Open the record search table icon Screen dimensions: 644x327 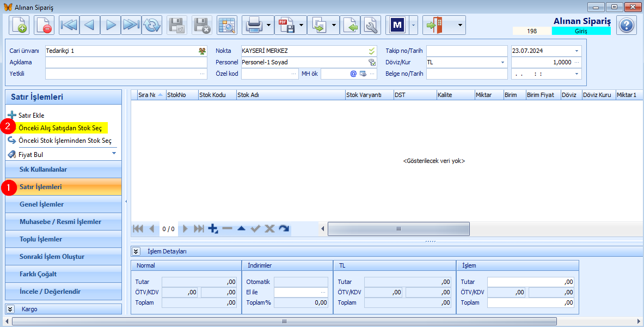tap(226, 25)
